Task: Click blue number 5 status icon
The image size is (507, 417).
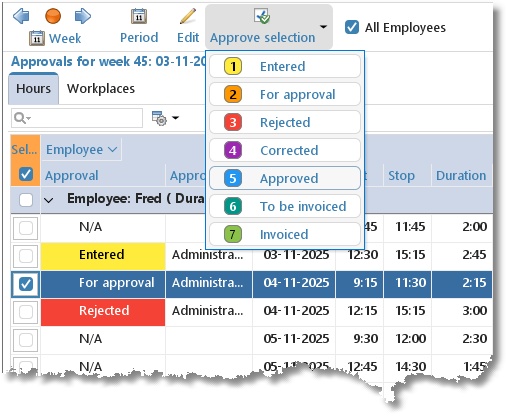Action: [x=233, y=178]
